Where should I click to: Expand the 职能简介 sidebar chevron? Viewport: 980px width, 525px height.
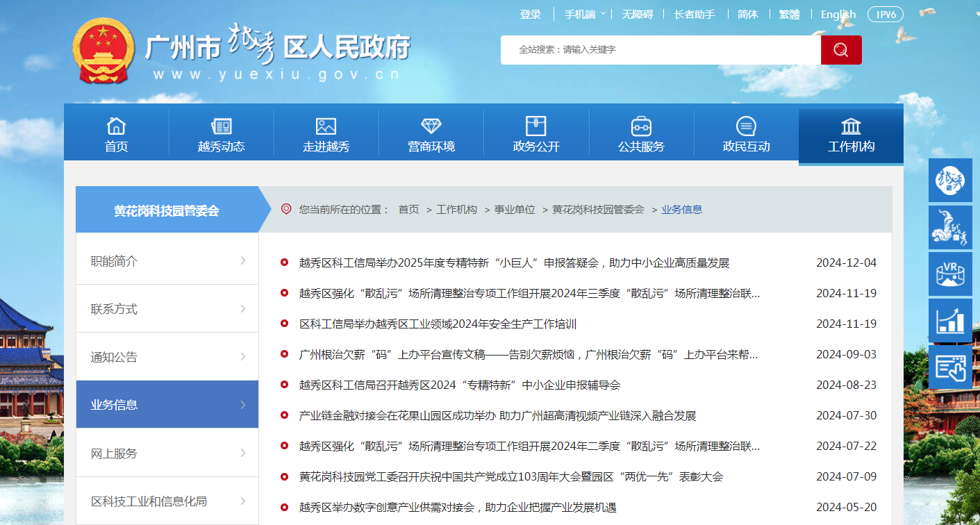click(243, 260)
